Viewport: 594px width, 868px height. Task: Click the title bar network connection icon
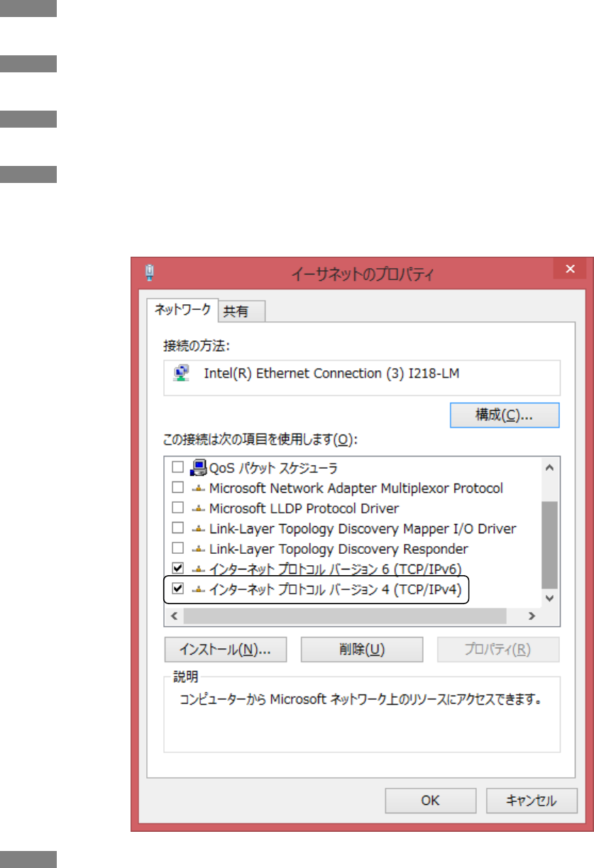149,272
